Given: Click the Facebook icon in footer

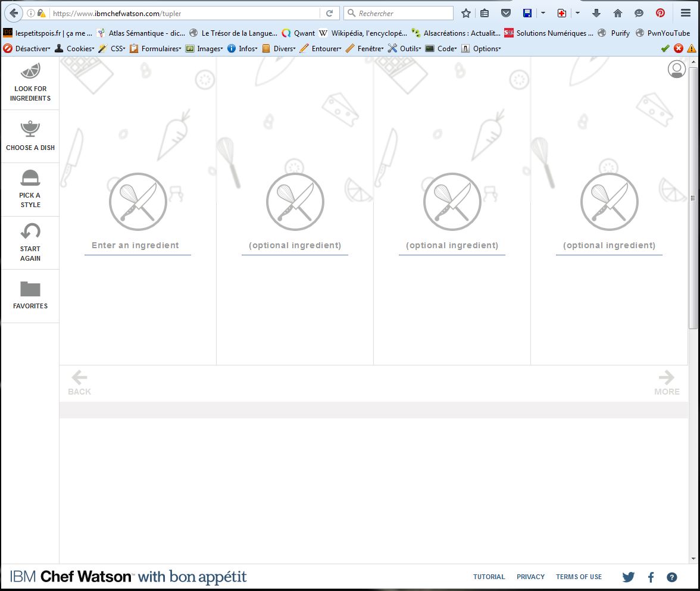Looking at the screenshot, I should [651, 577].
